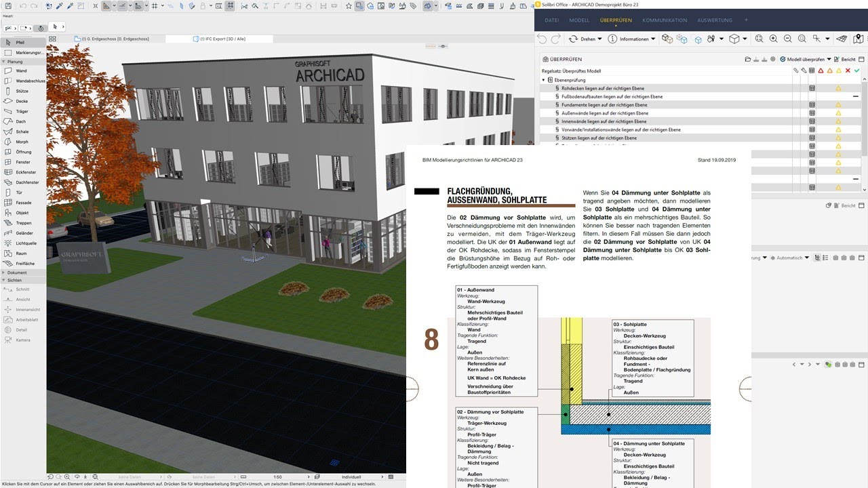Select the Fenster window tool
Viewport: 868px width, 488px height.
[x=23, y=162]
